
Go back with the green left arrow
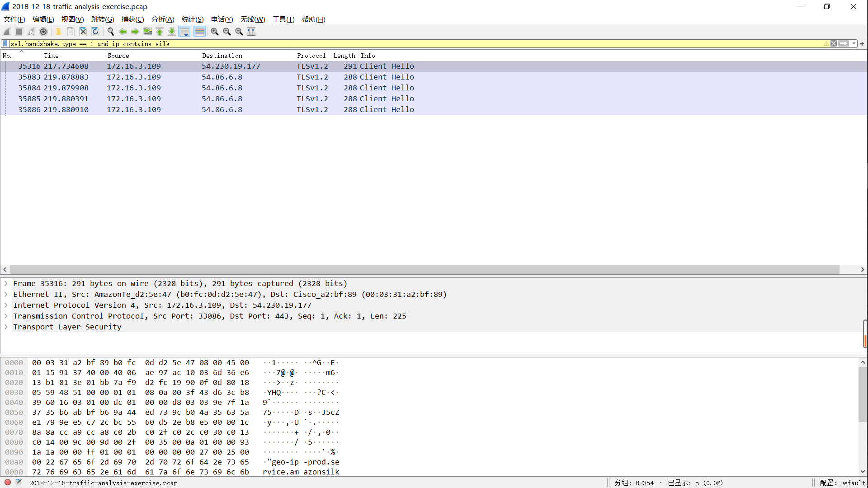(x=123, y=32)
